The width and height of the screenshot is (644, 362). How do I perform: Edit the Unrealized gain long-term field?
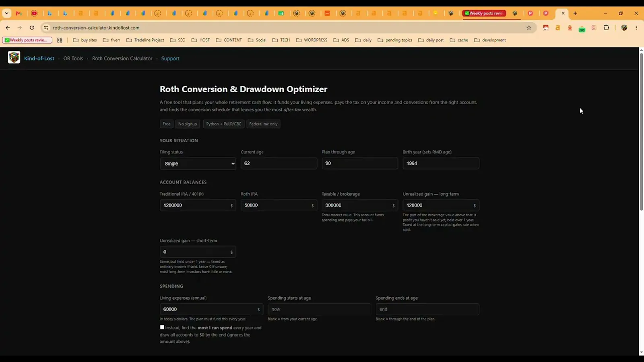[441, 205]
